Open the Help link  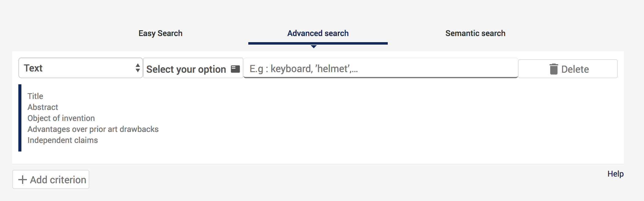pyautogui.click(x=615, y=174)
